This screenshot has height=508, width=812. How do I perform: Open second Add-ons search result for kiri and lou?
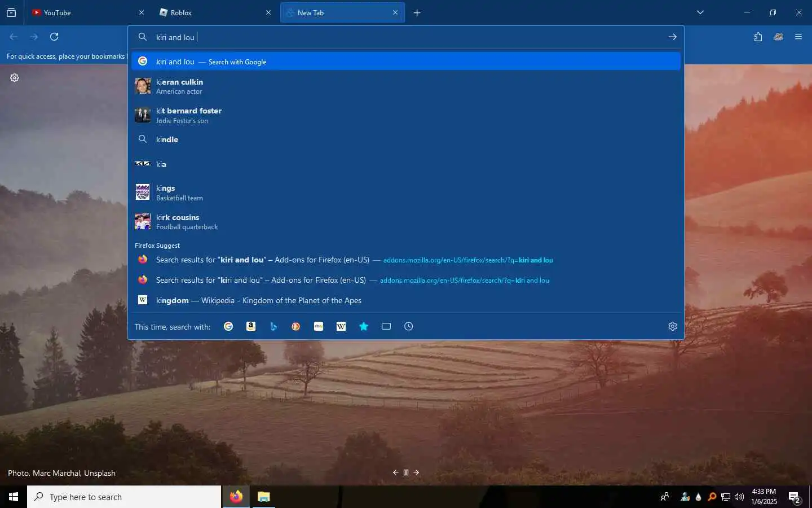tap(406, 280)
